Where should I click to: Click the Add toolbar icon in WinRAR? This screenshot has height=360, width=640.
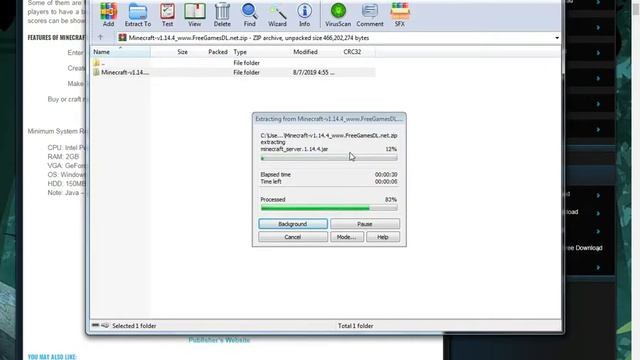point(108,15)
